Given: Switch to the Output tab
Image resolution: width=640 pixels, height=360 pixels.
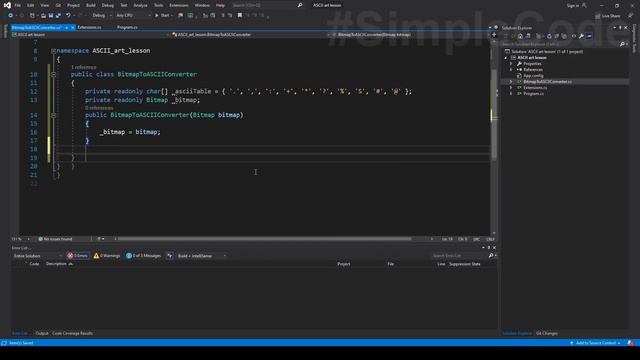Looking at the screenshot, I should click(42, 333).
